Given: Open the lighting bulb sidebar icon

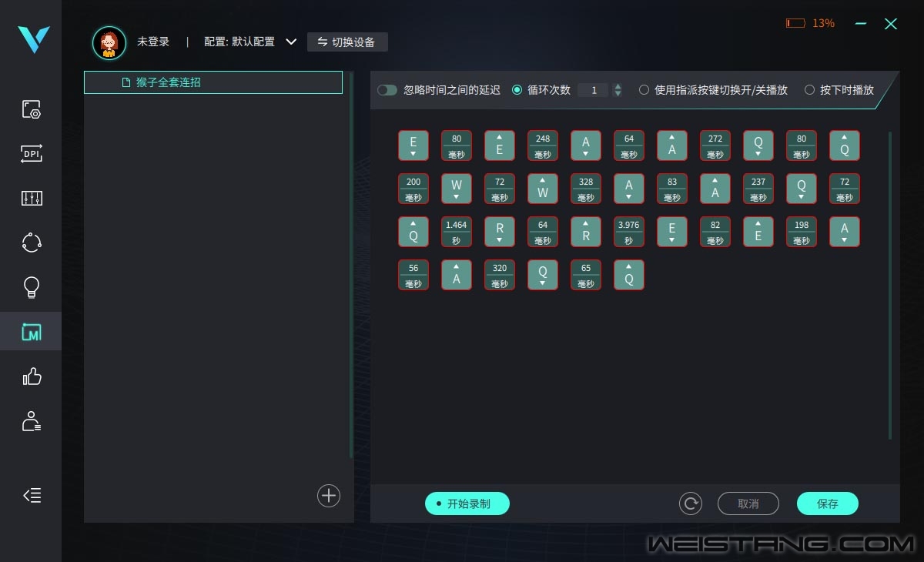Looking at the screenshot, I should point(32,288).
